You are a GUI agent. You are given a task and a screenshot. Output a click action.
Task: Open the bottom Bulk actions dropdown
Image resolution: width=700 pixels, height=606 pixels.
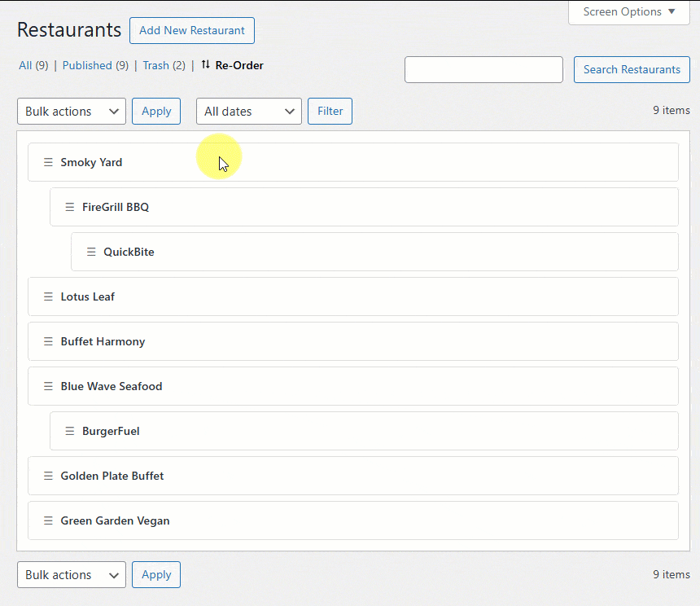72,575
